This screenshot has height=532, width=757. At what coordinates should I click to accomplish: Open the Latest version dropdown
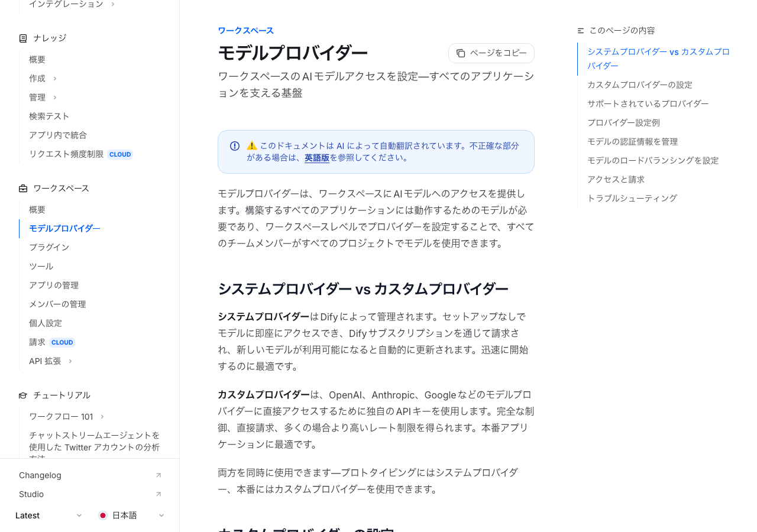[x=79, y=515]
